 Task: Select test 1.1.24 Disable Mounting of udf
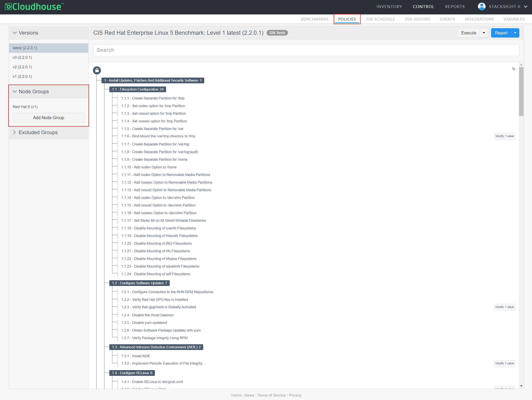(x=156, y=274)
